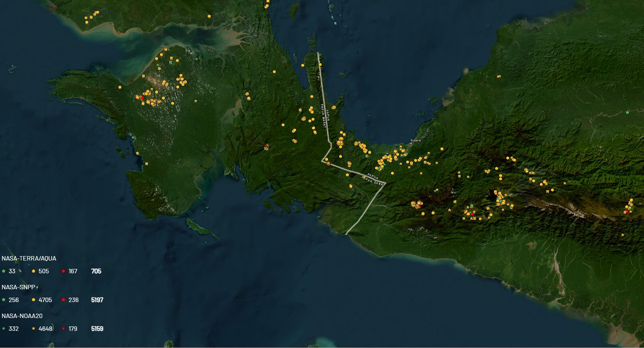
Task: Click green star icon under NASA-NOAA20
Action: click(4, 329)
